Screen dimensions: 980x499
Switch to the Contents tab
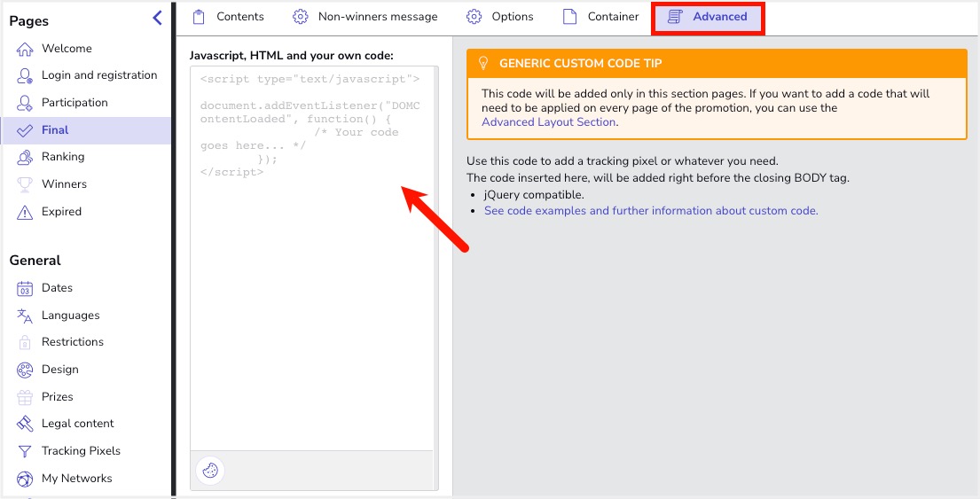pyautogui.click(x=228, y=17)
